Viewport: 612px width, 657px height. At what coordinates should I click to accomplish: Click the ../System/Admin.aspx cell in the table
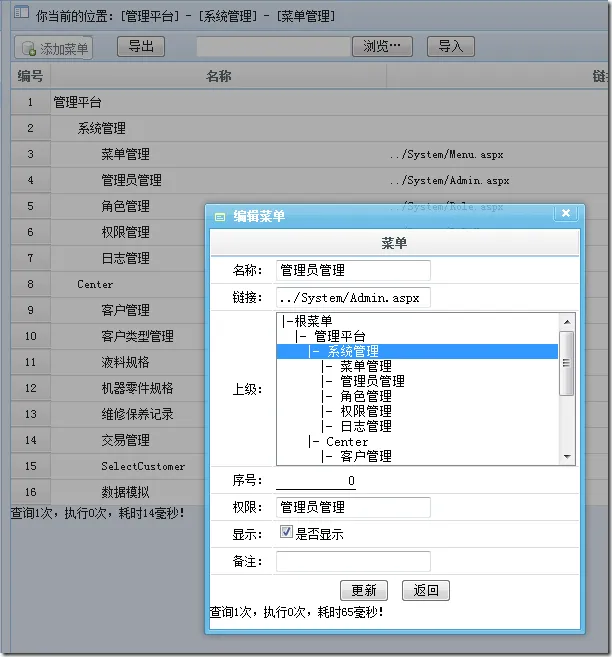[x=449, y=181]
